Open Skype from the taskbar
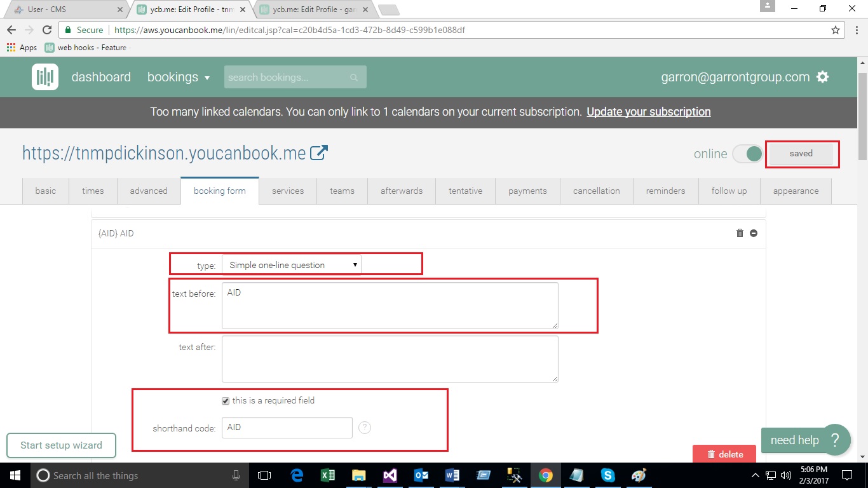 point(607,475)
